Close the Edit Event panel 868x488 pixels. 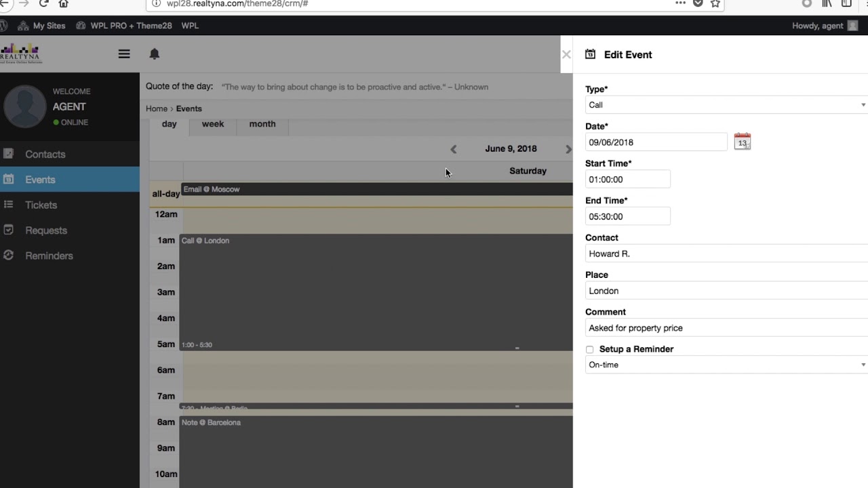(566, 54)
